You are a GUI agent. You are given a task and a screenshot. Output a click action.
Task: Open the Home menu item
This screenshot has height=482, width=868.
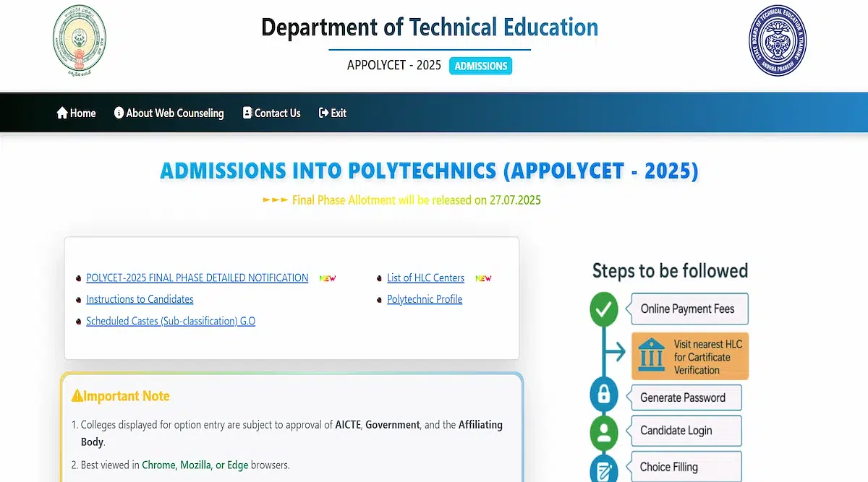click(x=76, y=113)
